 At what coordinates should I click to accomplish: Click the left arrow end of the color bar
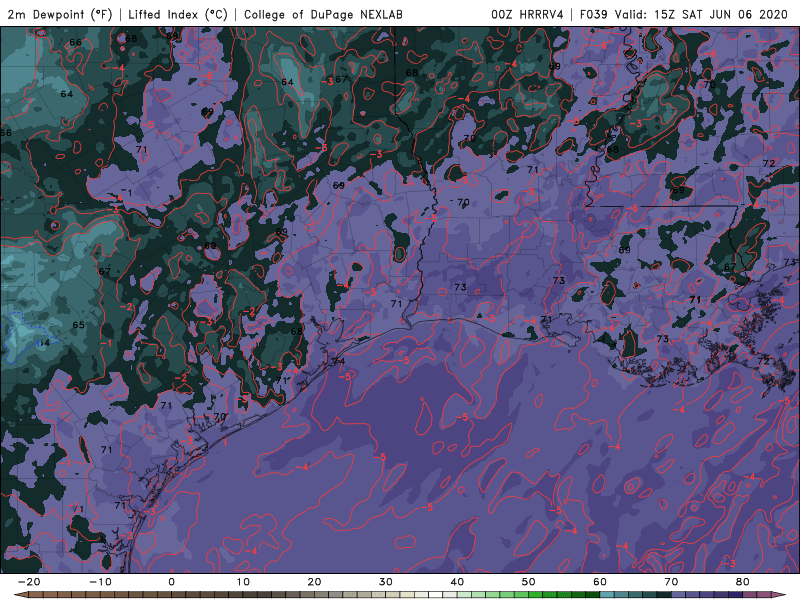[21, 595]
